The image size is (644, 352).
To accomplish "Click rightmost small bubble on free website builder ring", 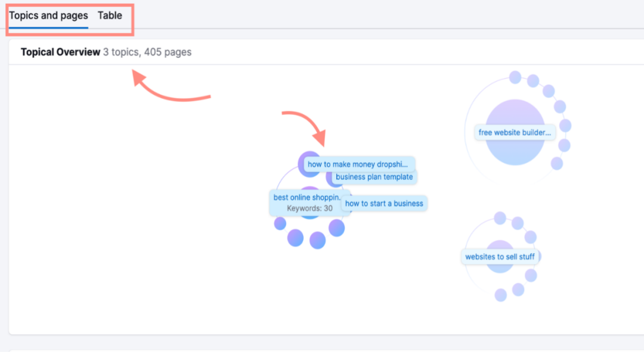I will 565,126.
